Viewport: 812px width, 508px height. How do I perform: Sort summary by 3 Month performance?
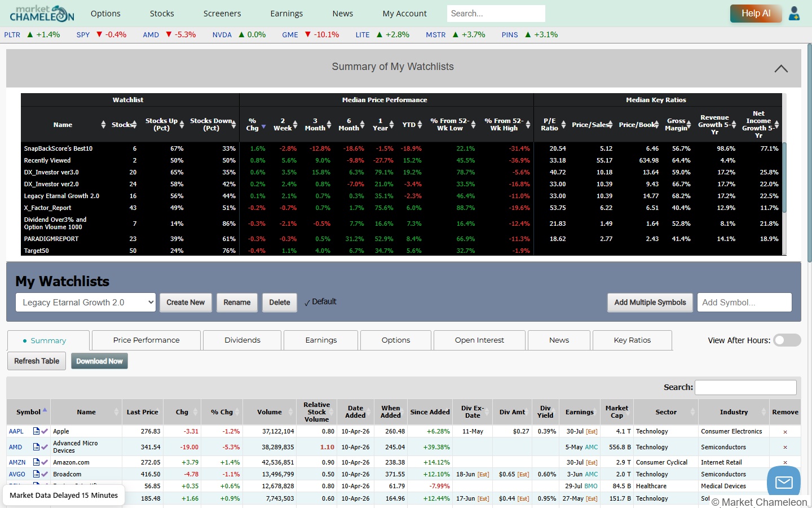click(329, 125)
